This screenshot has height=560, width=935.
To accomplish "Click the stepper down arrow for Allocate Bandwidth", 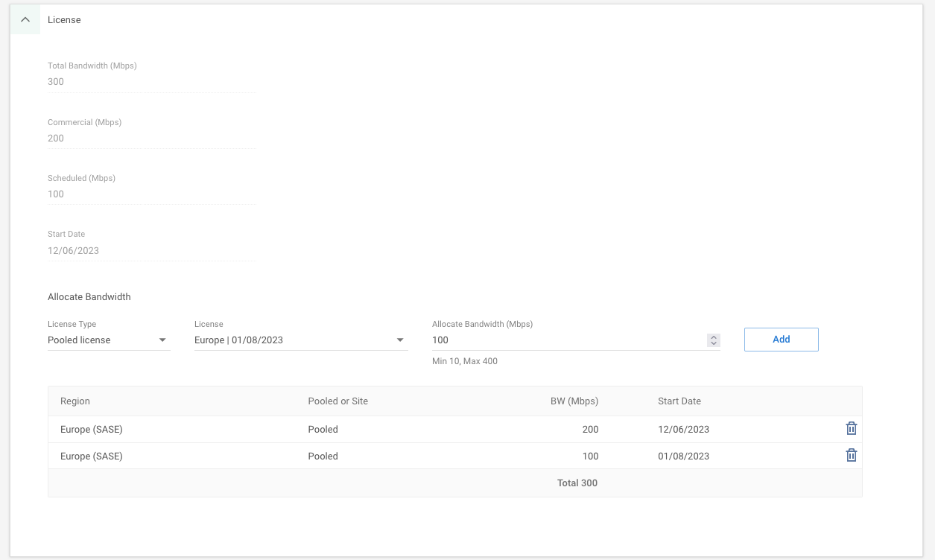I will (x=714, y=343).
